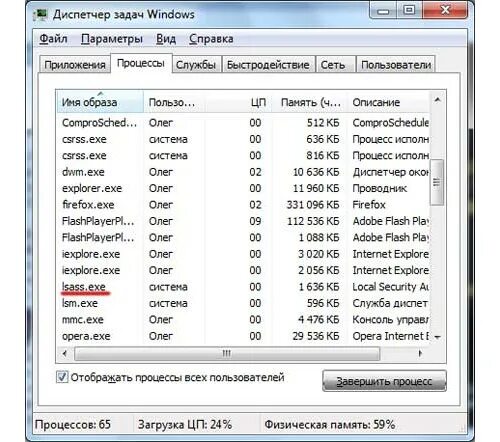Screen dimensions: 500x442
Task: Select the firefox.exe process
Action: pyautogui.click(x=243, y=205)
